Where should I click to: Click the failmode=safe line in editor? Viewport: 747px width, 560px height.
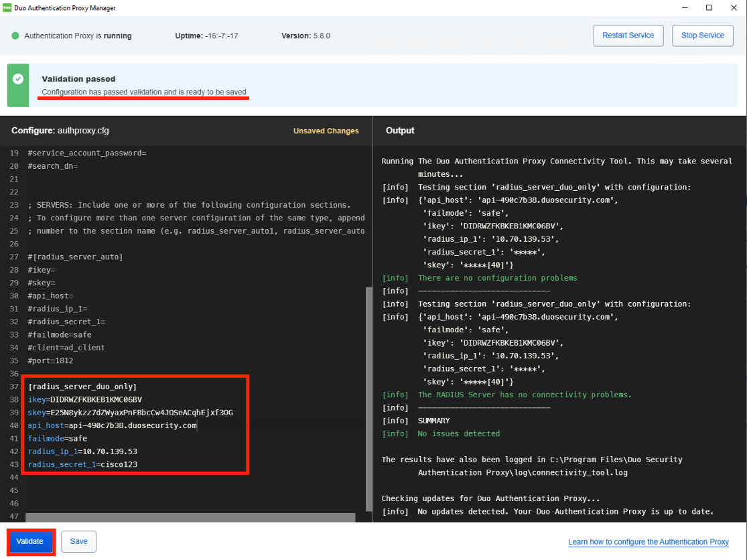(x=58, y=439)
